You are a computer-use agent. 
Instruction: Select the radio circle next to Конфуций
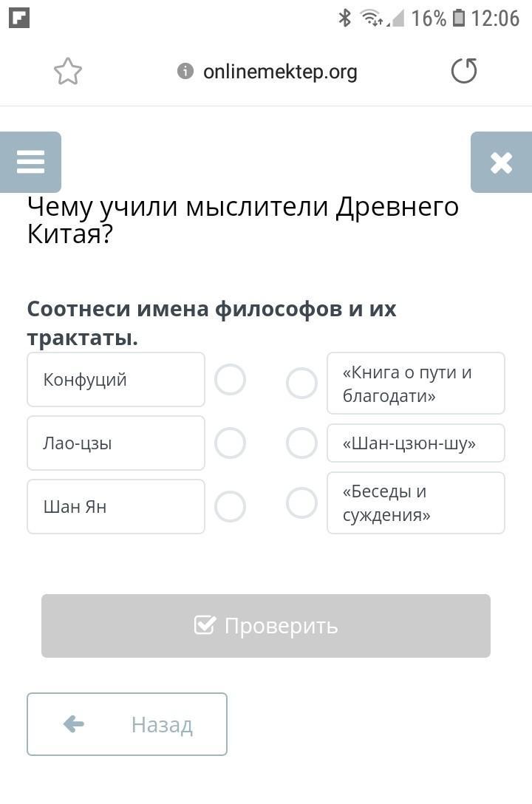tap(230, 379)
